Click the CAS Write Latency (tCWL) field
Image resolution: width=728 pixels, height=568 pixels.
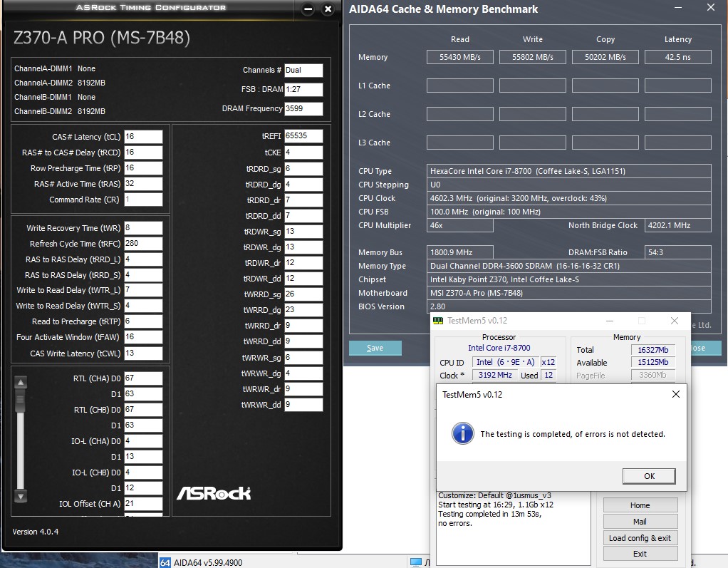pos(143,353)
